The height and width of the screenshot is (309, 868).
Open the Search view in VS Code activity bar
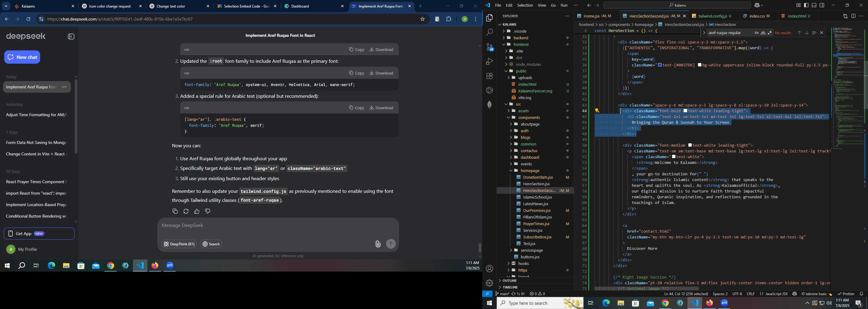point(489,32)
